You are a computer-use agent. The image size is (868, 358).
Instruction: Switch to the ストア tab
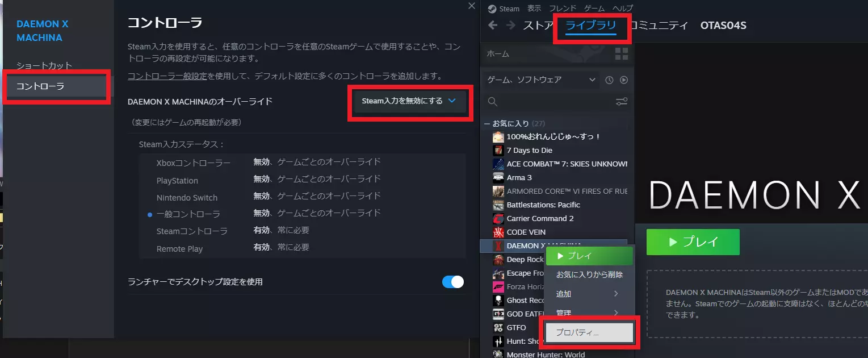(539, 25)
